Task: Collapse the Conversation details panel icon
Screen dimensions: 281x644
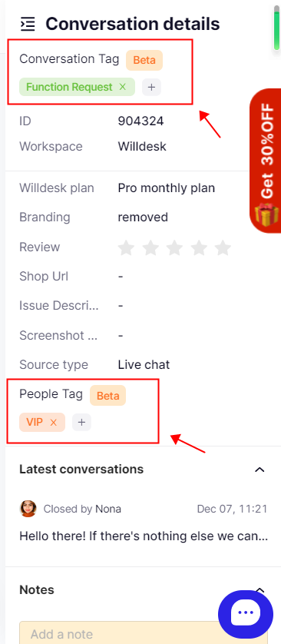Action: (28, 25)
